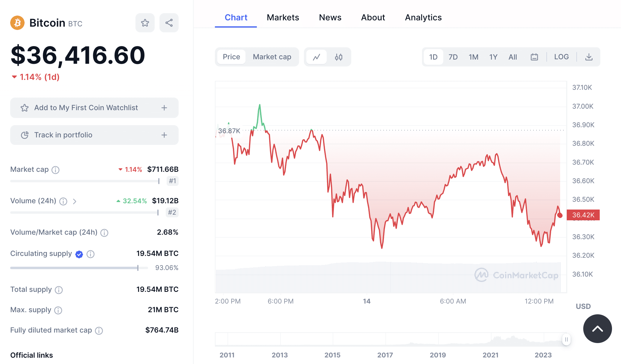Screen dimensions: 621x364
Task: Show info about Total supply
Action: (59, 290)
